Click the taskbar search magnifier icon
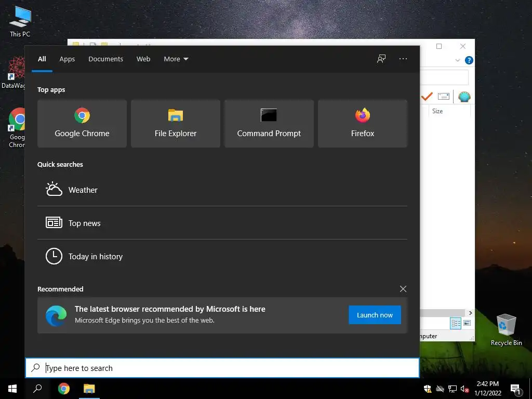Screen dimensions: 532x399 pos(37,389)
